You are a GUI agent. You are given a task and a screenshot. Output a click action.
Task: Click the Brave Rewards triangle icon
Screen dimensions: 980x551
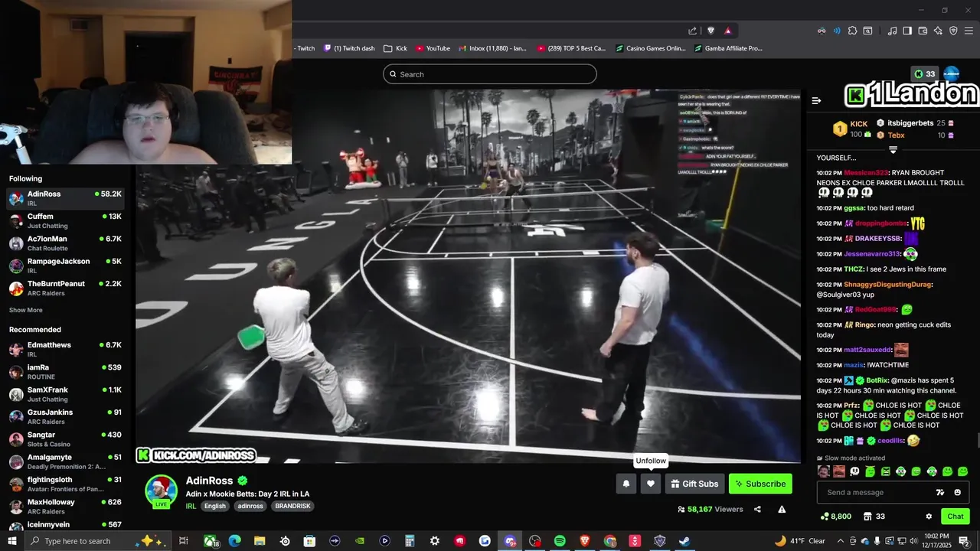[x=727, y=31]
